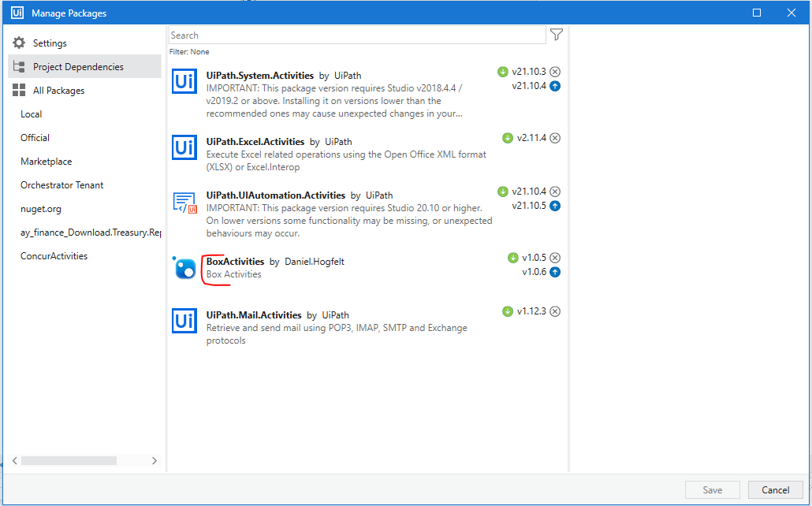Click the Mail package POP3 IMAP description
812x506 pixels.
pos(337,334)
